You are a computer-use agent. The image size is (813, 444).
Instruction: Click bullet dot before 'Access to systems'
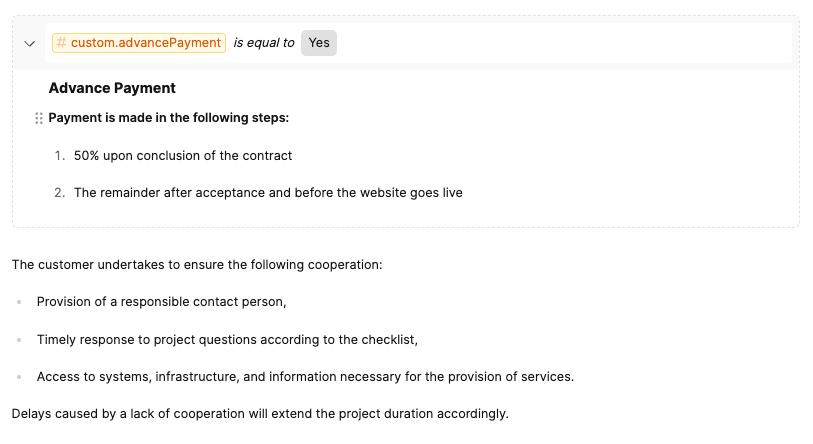19,377
